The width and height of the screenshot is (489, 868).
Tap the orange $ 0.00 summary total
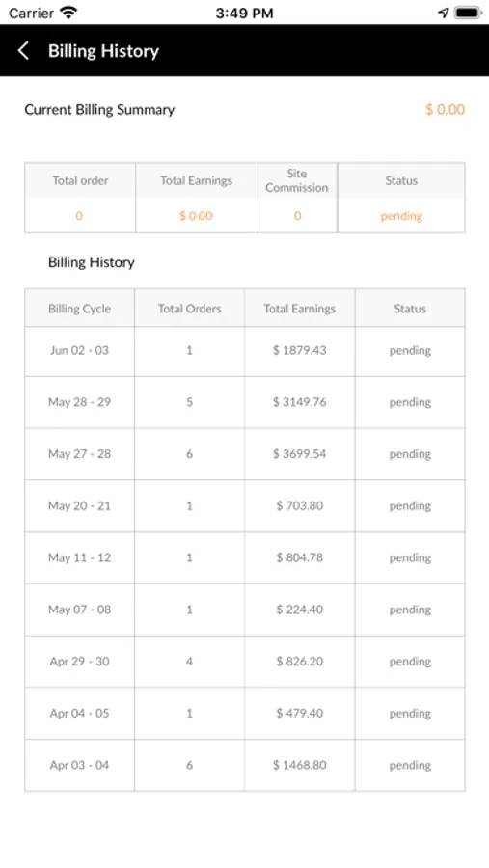click(446, 110)
